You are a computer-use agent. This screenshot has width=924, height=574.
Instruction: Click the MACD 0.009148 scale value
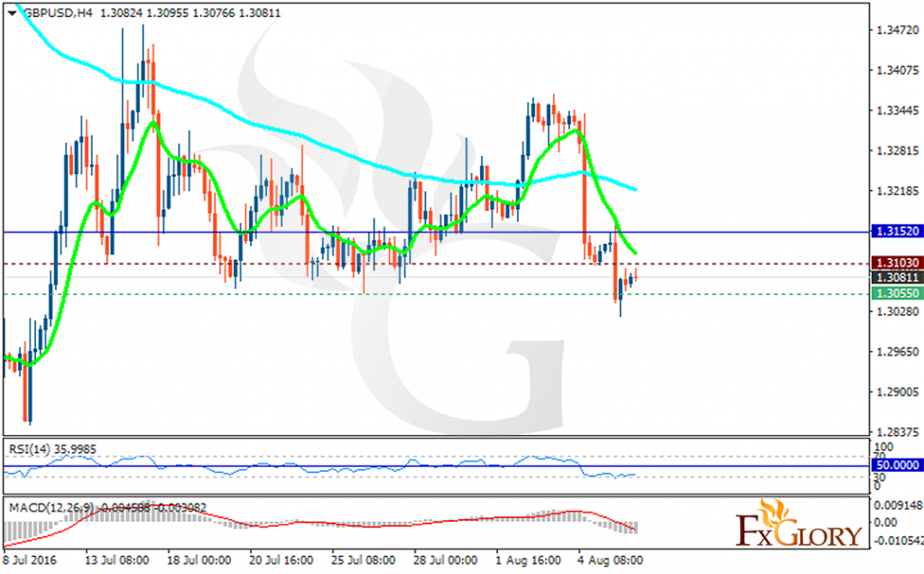pyautogui.click(x=899, y=505)
